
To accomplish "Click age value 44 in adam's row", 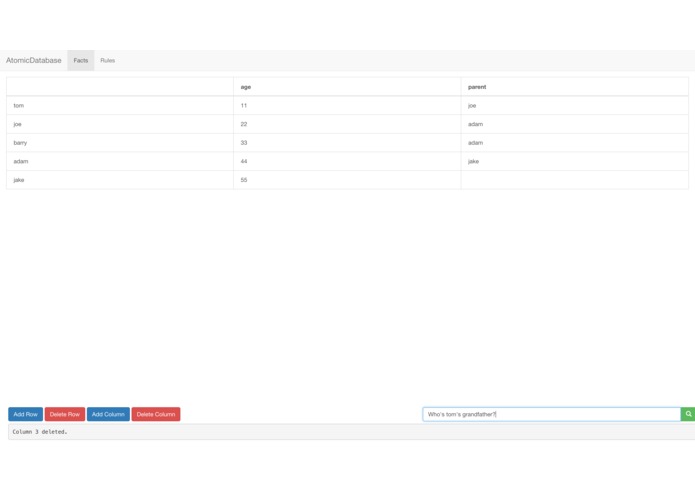I will (x=347, y=161).
